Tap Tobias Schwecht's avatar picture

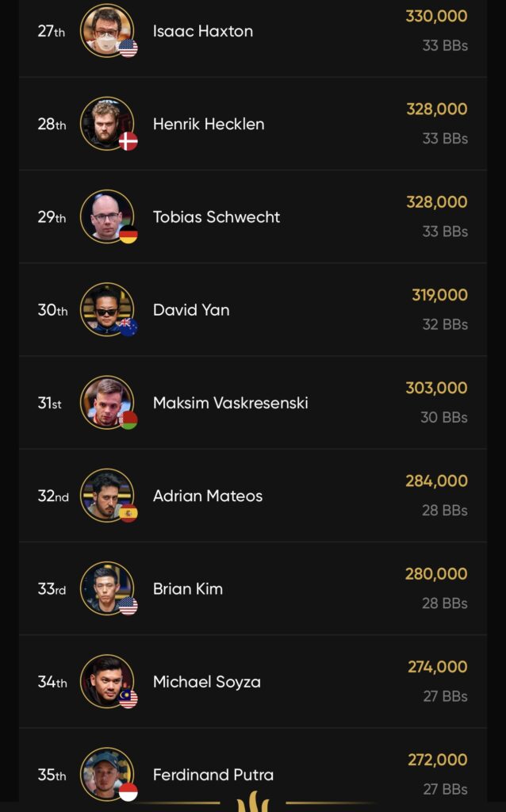pyautogui.click(x=106, y=216)
